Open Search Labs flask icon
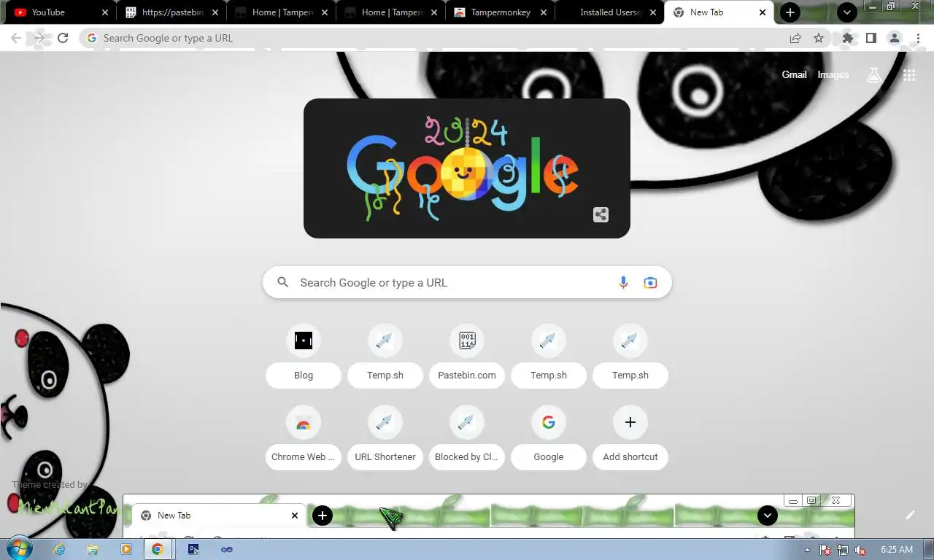Screen dimensions: 934x560 click(x=874, y=74)
